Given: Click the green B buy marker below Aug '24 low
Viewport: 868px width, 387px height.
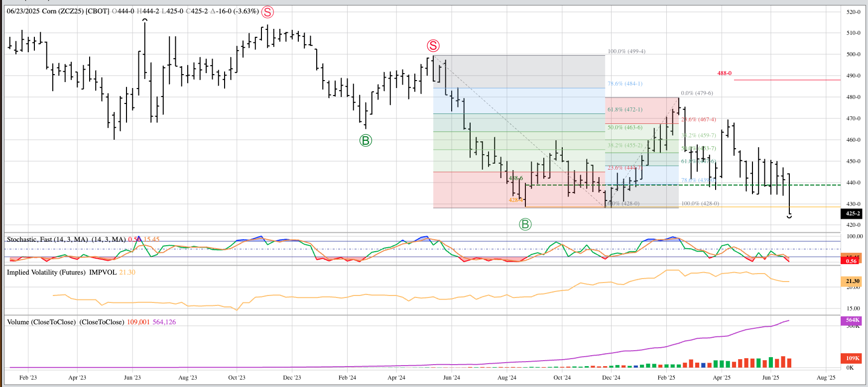Looking at the screenshot, I should click(525, 224).
